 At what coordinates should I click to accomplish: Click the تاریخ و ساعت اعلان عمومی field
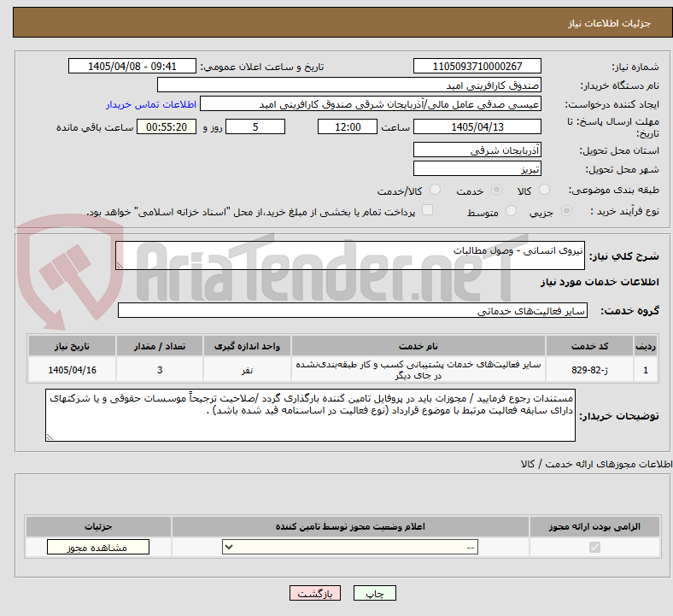click(132, 66)
